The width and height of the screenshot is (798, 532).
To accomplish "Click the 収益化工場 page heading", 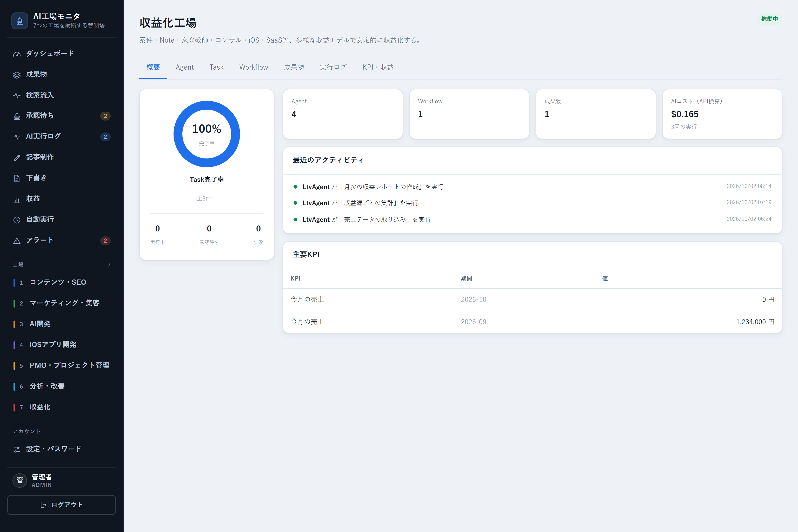I will click(168, 23).
